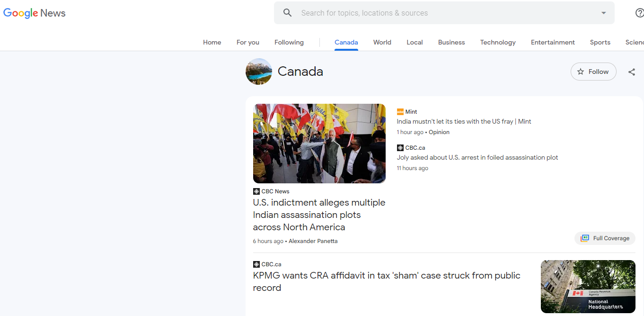Screen dimensions: 644x316
Task: Share the Canada section via share icon
Action: click(x=632, y=72)
